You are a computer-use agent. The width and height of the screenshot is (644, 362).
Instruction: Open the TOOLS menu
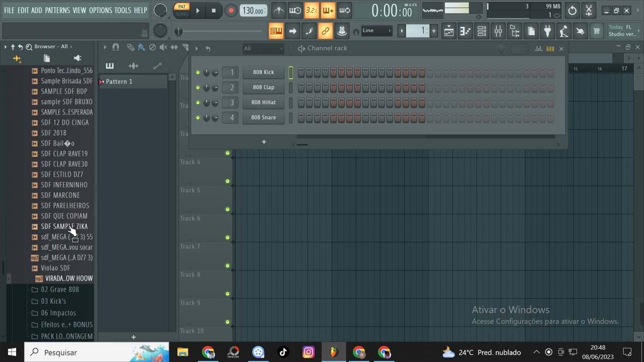pos(123,10)
